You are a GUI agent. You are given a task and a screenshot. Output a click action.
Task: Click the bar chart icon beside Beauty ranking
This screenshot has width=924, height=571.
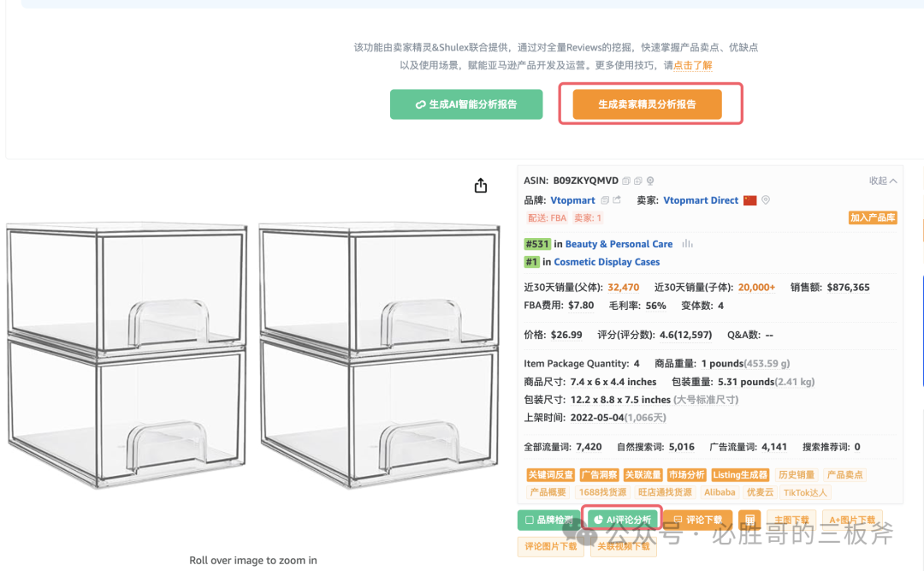click(687, 243)
